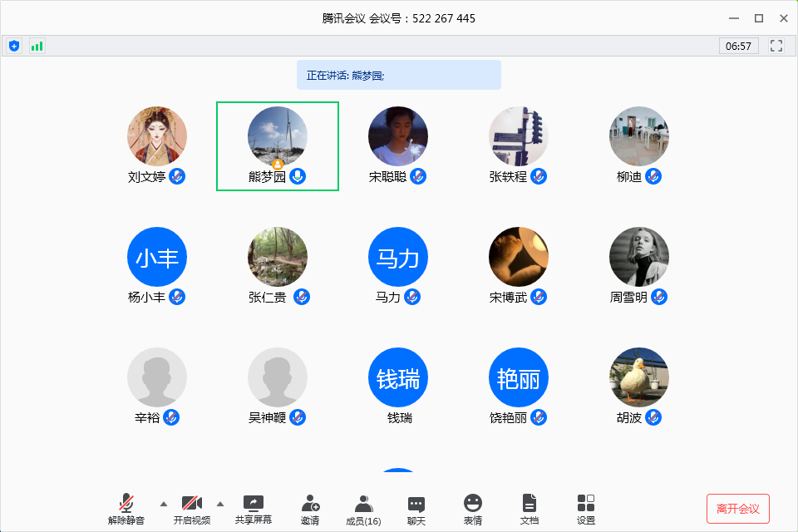
Task: Turn on camera with 开启视频
Action: pyautogui.click(x=192, y=509)
